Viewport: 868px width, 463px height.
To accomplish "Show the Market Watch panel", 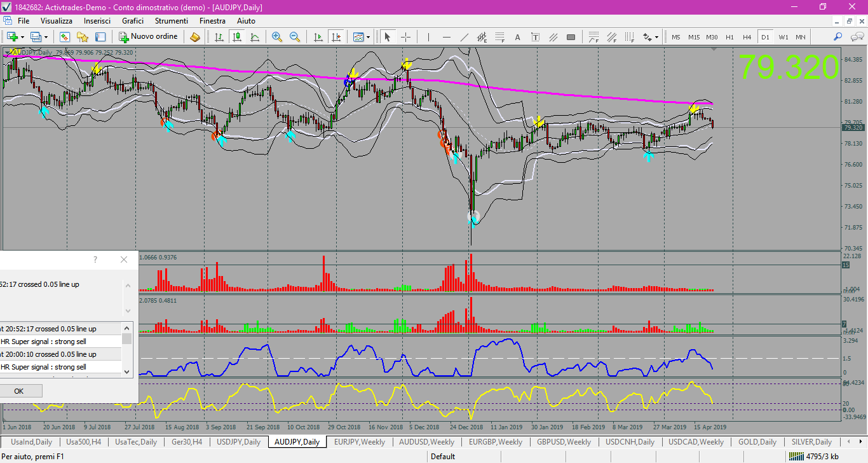I will (64, 37).
